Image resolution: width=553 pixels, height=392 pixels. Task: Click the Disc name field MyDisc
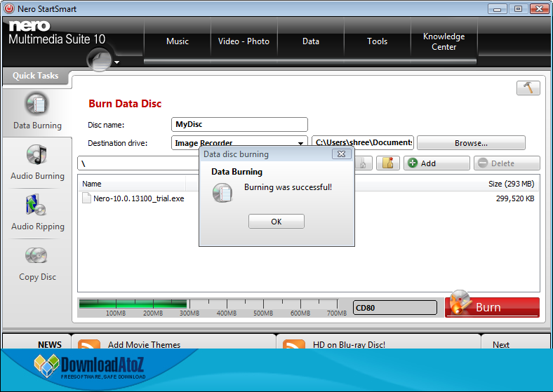click(239, 124)
